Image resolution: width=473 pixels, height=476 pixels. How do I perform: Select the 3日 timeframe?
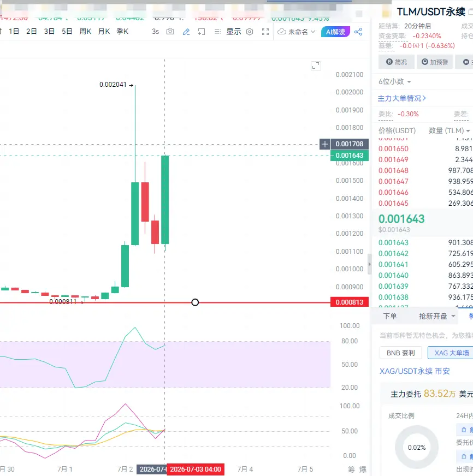tap(49, 31)
